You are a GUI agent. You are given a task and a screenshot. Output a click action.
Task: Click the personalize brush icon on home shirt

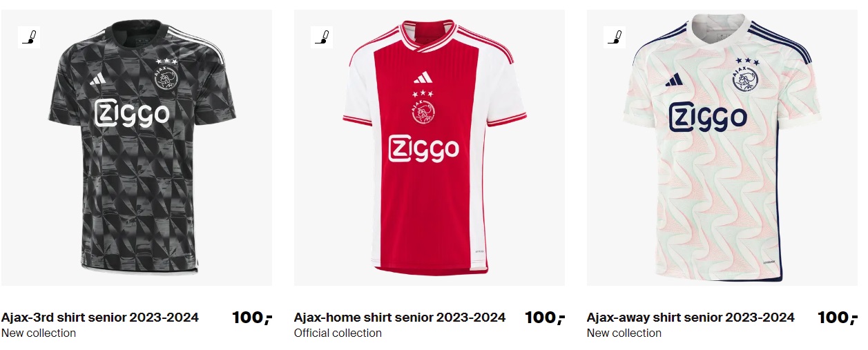(322, 37)
